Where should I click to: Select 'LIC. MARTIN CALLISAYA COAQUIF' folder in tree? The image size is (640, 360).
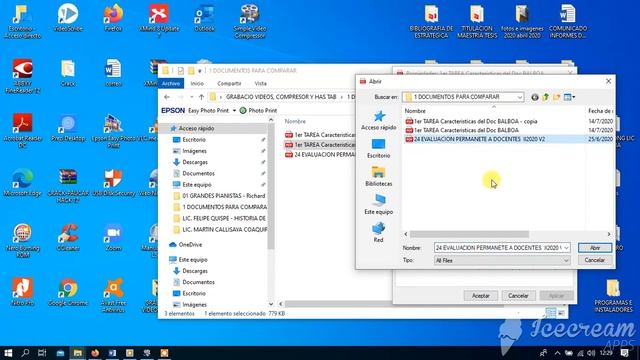[224, 230]
